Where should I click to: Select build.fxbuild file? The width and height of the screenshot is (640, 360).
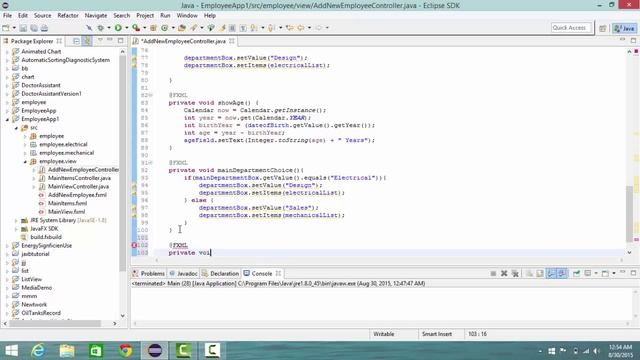(46, 237)
